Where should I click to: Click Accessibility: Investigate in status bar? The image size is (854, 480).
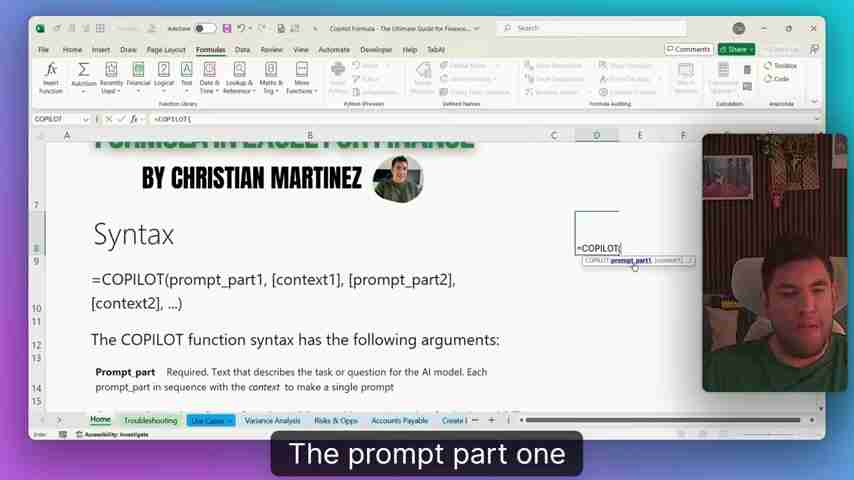pos(112,434)
